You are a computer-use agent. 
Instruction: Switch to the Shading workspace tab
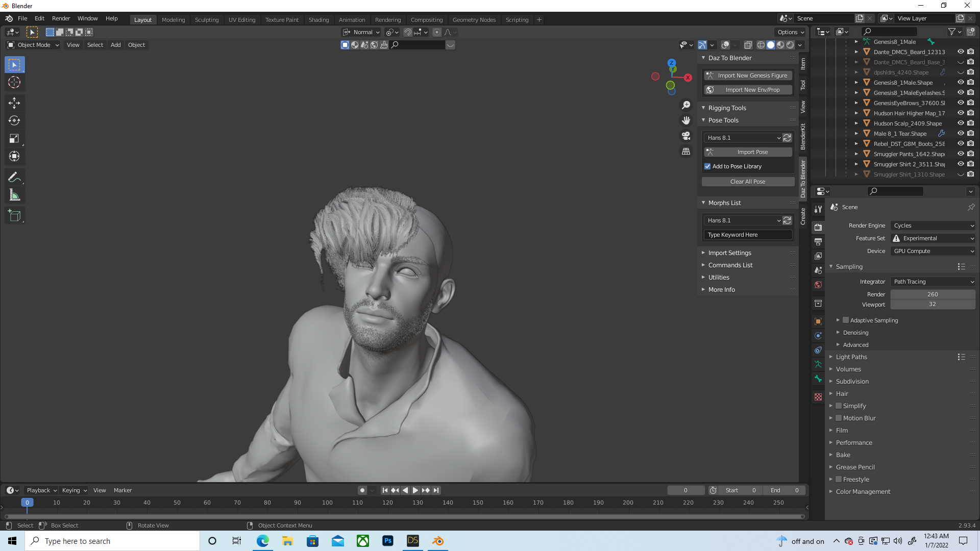coord(318,19)
